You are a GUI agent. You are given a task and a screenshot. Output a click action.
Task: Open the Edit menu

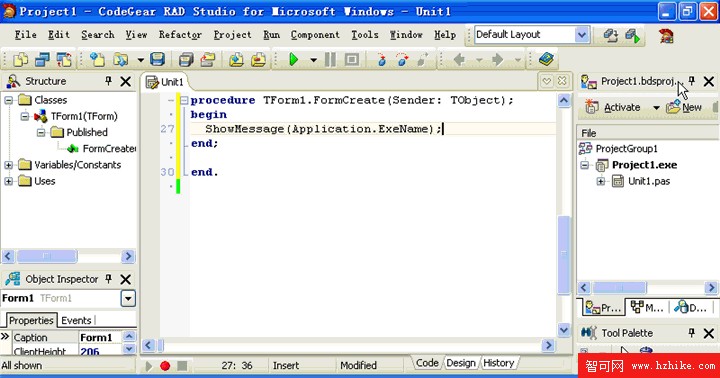tap(59, 35)
